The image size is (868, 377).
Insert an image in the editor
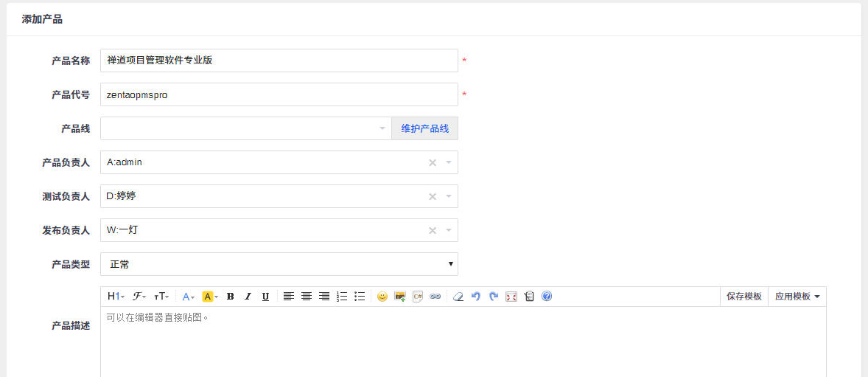[399, 297]
